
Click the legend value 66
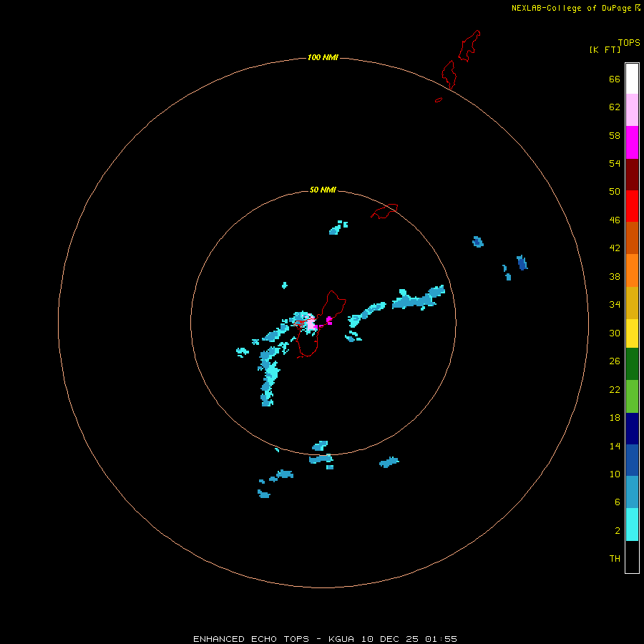(x=615, y=79)
